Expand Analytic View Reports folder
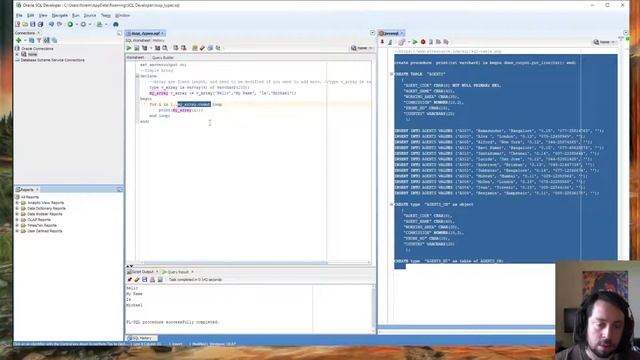 (17, 203)
